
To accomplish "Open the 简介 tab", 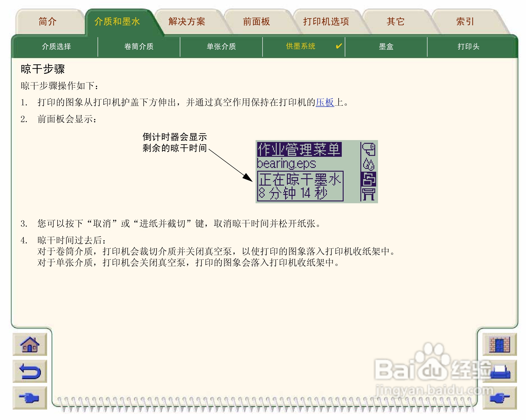I will point(48,22).
